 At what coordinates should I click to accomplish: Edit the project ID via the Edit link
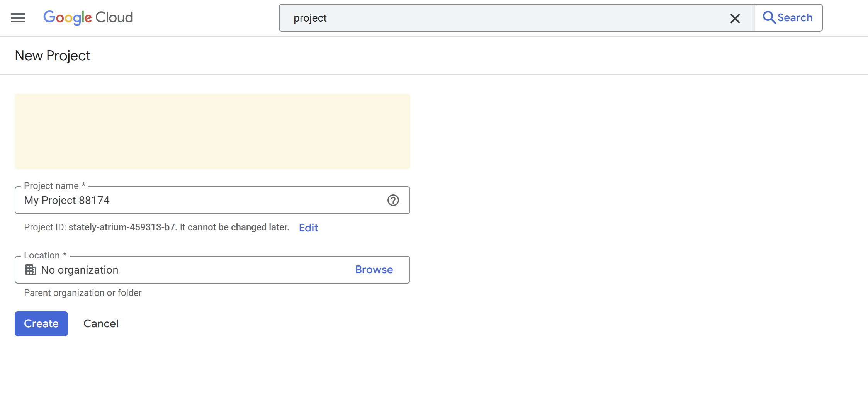(308, 228)
